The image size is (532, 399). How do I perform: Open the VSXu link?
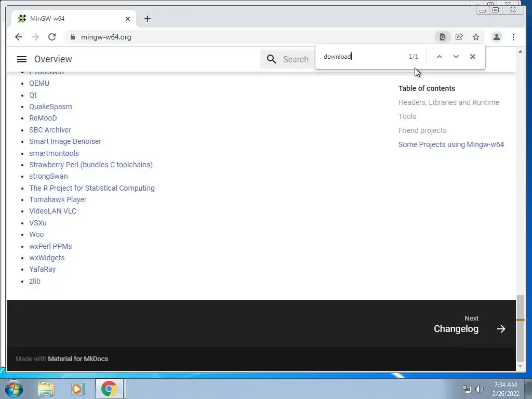38,223
